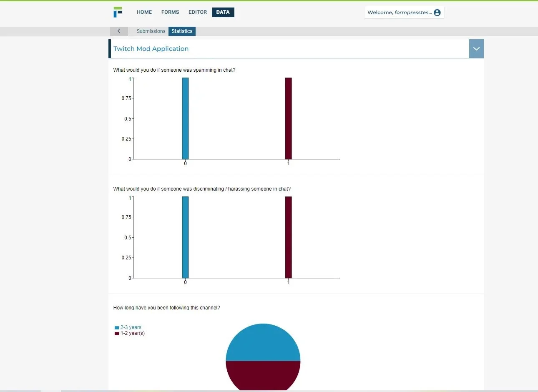Switch to the Statistics tab
This screenshot has height=392, width=538.
[x=182, y=31]
